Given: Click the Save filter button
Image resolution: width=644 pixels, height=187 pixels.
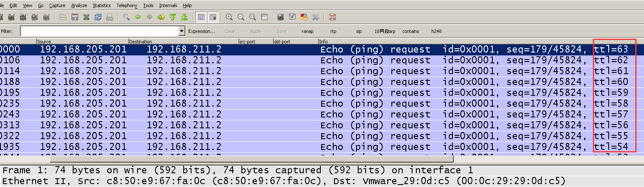Looking at the screenshot, I should point(282,31).
